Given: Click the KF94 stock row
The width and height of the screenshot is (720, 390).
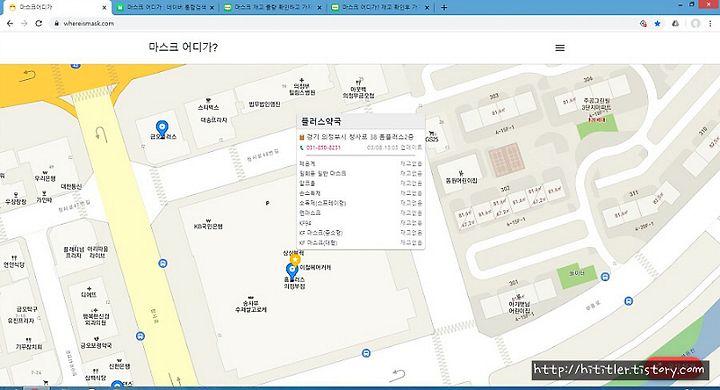Looking at the screenshot, I should [x=360, y=223].
